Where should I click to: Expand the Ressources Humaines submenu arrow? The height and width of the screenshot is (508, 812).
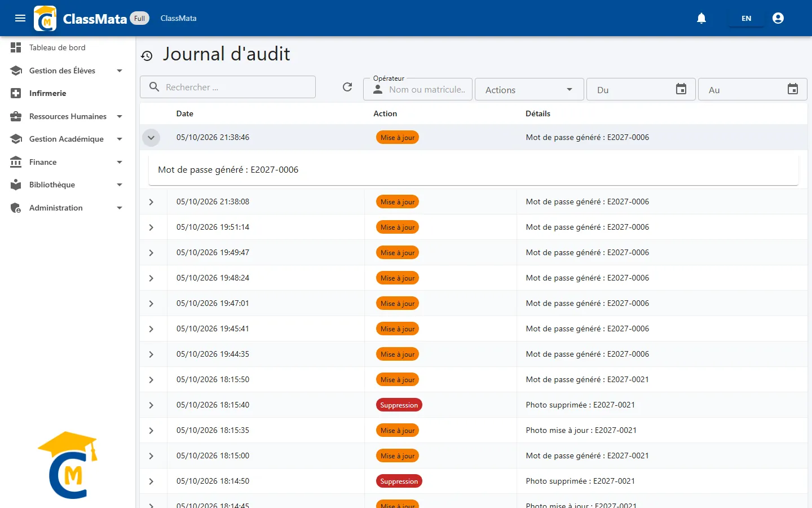pos(120,116)
